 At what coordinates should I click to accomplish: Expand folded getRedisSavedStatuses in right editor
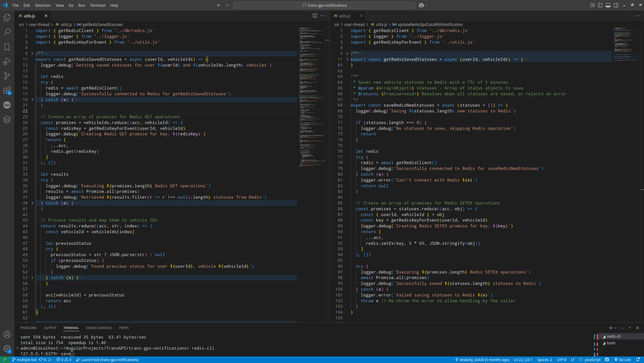pyautogui.click(x=347, y=59)
